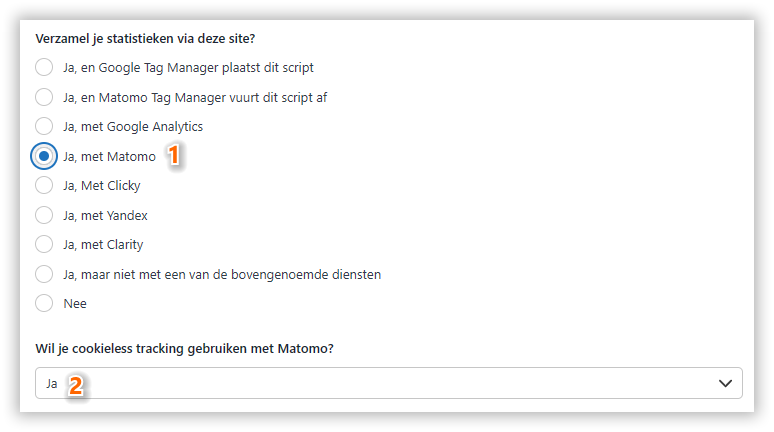Click the 'Ja, met Clarity' label text

(x=103, y=244)
